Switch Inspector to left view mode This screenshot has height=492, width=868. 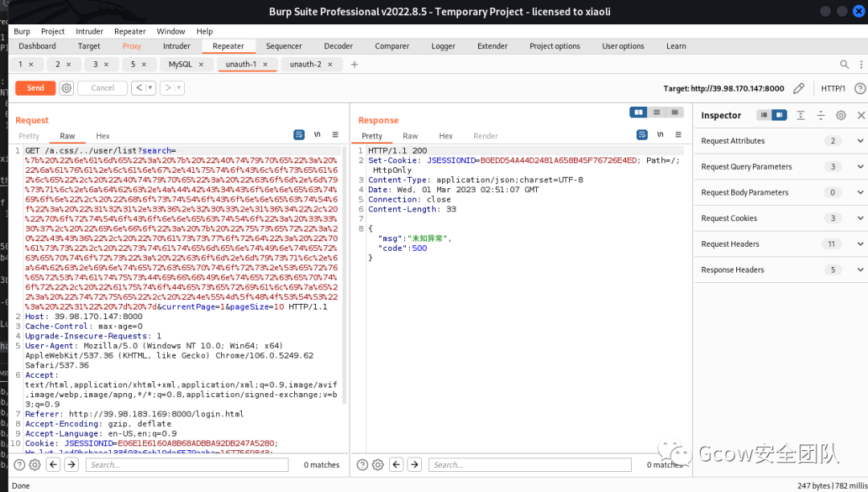(764, 115)
